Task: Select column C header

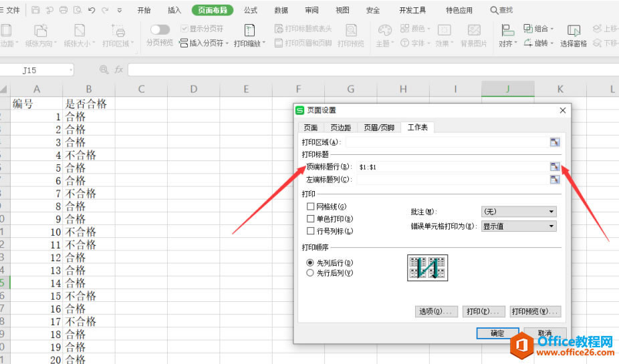Action: click(x=141, y=89)
